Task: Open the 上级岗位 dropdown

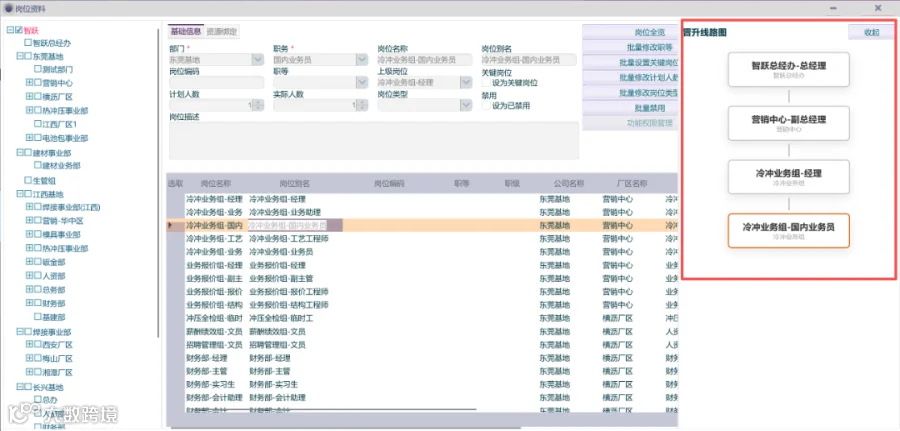Action: coord(465,83)
